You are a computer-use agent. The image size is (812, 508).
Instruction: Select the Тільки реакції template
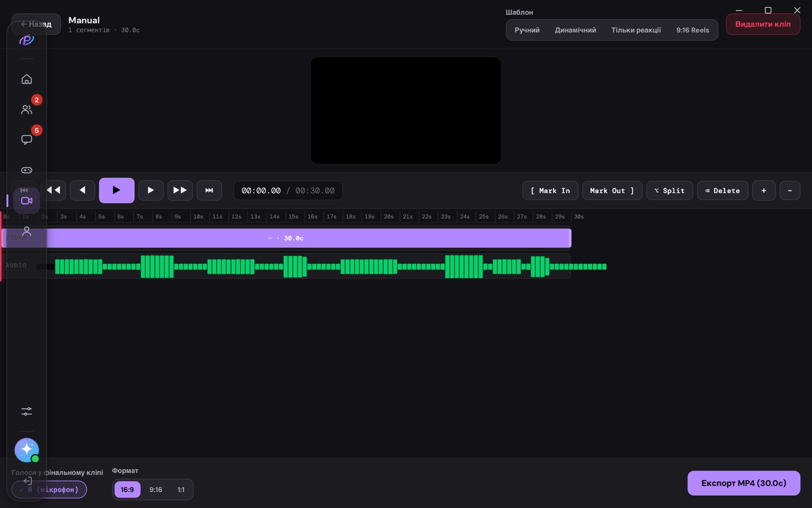point(636,30)
